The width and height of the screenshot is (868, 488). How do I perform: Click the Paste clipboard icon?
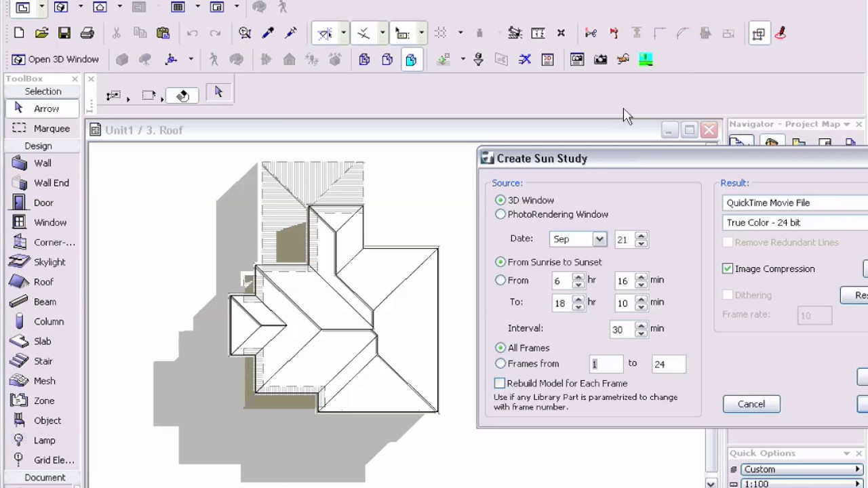(163, 33)
